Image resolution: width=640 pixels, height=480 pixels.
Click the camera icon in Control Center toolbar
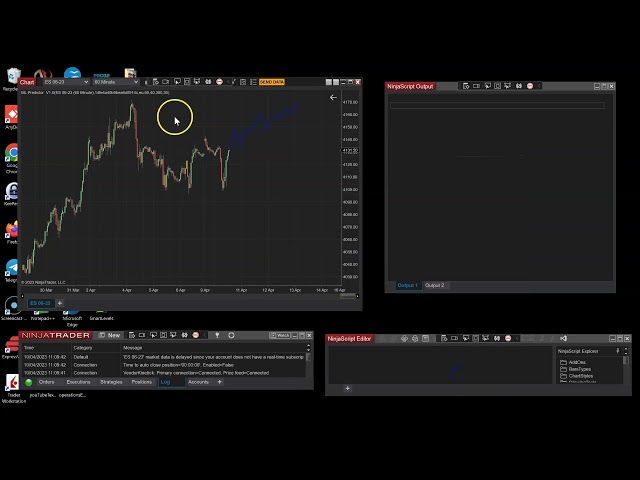point(142,335)
